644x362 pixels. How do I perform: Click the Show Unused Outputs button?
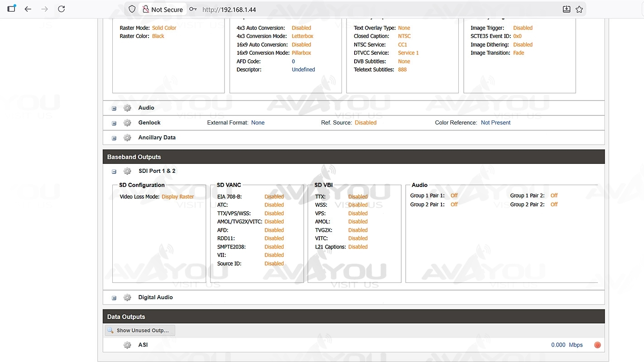pos(140,331)
